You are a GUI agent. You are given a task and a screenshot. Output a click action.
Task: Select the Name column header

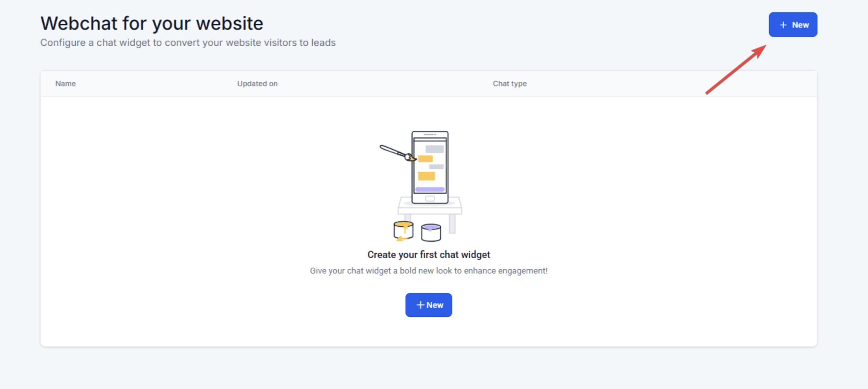tap(66, 84)
